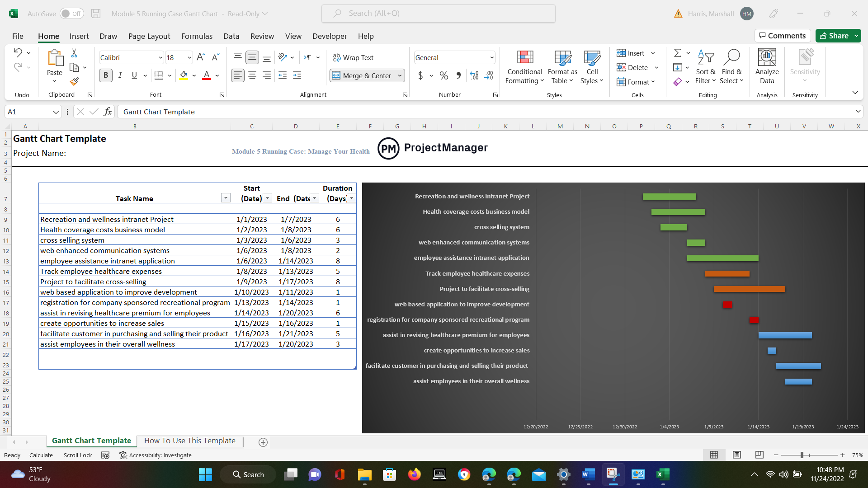The image size is (868, 488).
Task: Expand the Font Size dropdown
Action: 190,57
